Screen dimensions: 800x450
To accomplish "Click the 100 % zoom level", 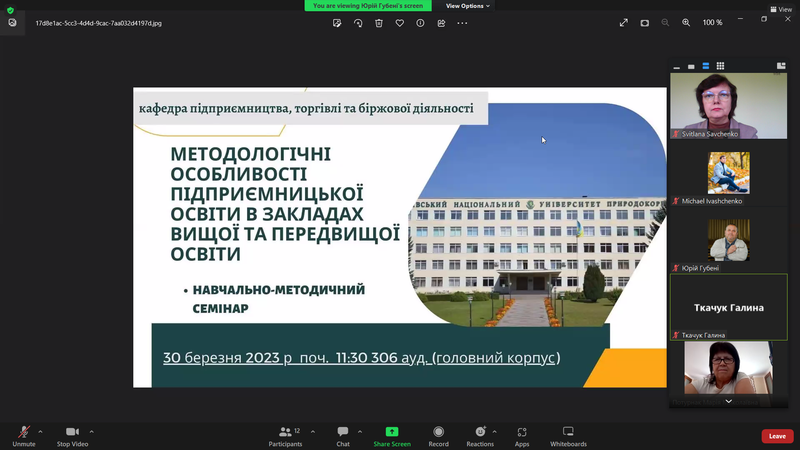I will [x=712, y=23].
